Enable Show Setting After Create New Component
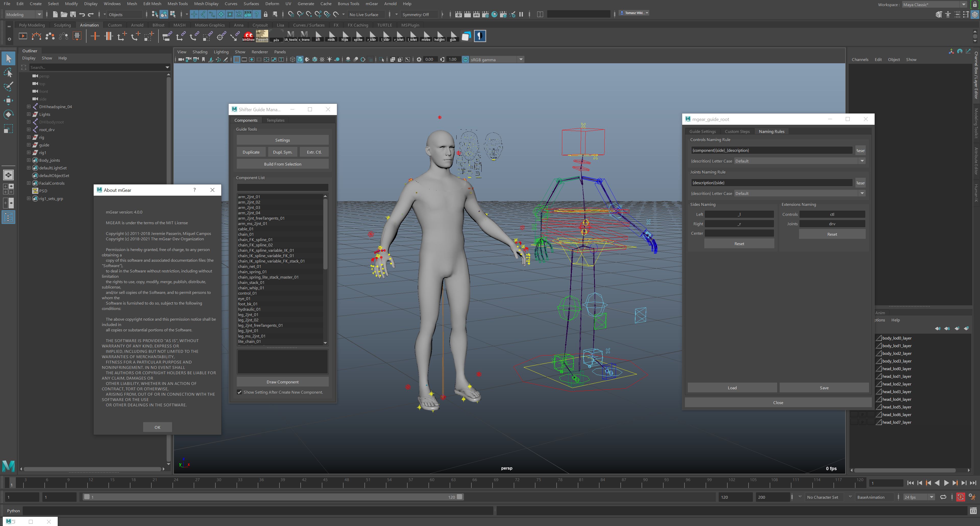 pyautogui.click(x=239, y=392)
